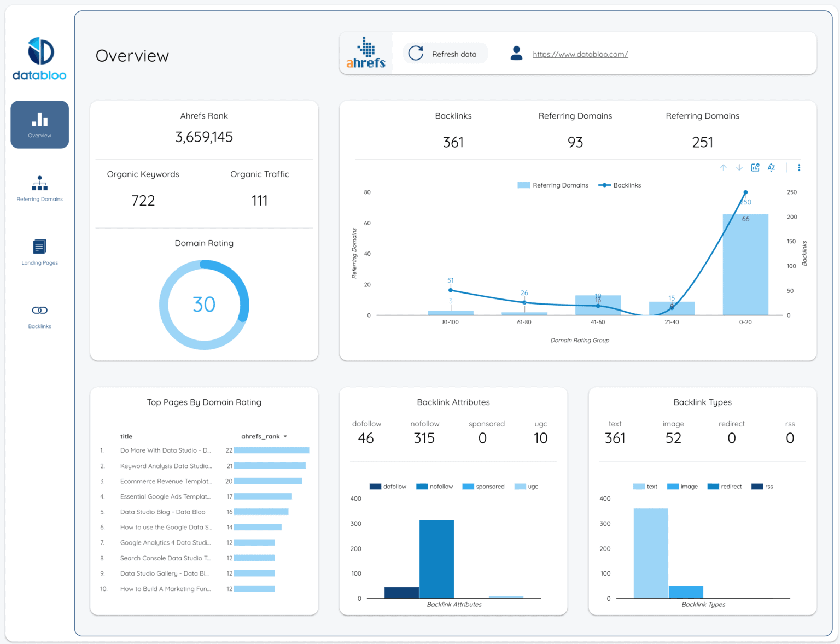Image resolution: width=840 pixels, height=644 pixels.
Task: Click the drill down arrow icon
Action: coord(739,168)
